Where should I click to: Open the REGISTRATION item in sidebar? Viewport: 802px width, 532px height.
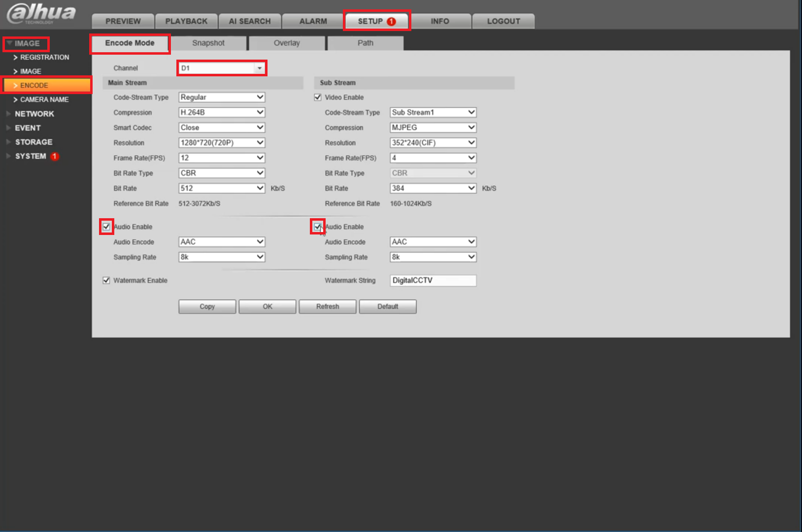(44, 57)
